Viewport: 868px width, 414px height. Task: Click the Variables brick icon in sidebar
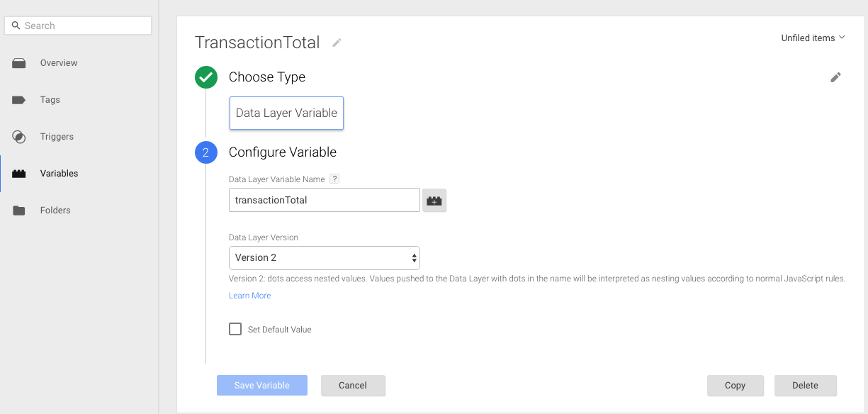(19, 174)
